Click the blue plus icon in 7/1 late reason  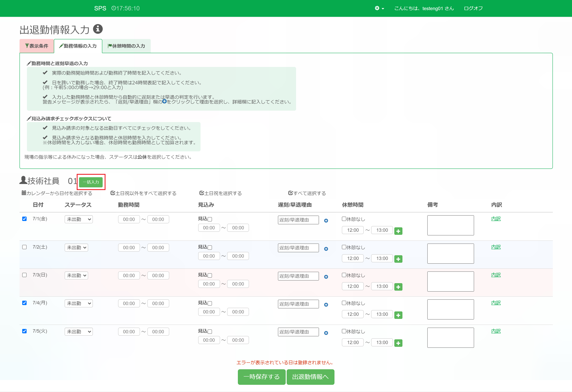[x=326, y=221]
